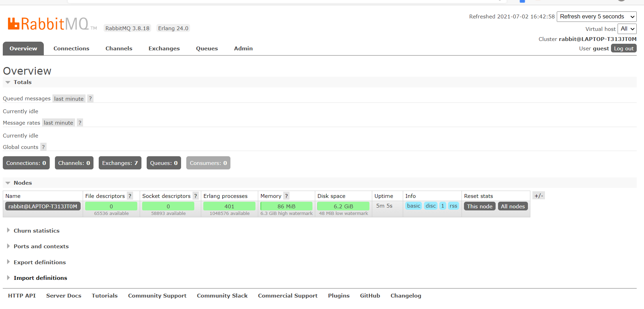
Task: Click the Consumers: 0 count badge
Action: pyautogui.click(x=208, y=163)
